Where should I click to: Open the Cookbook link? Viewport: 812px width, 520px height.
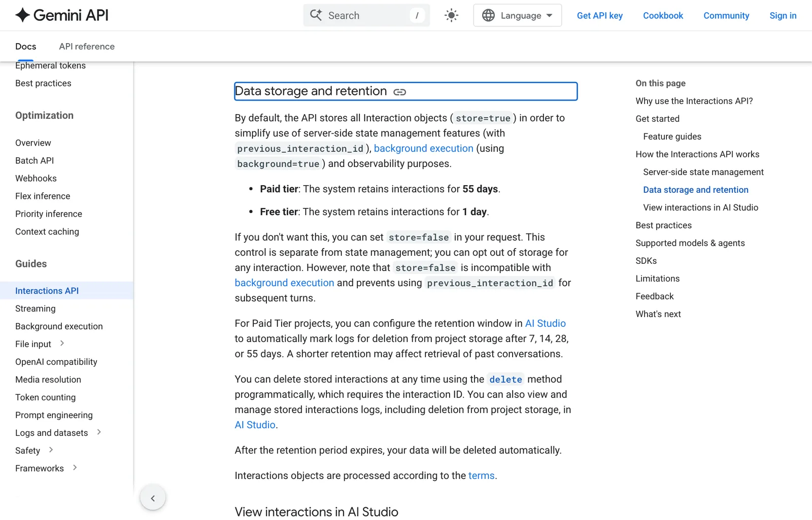[x=663, y=16]
